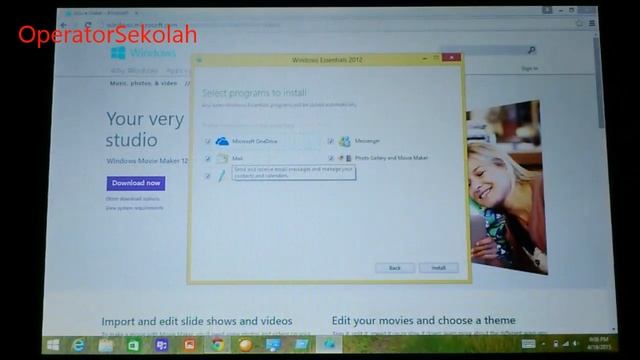Screen dimensions: 640x360
Task: Open the orange ball icon on taskbar
Action: point(245,346)
